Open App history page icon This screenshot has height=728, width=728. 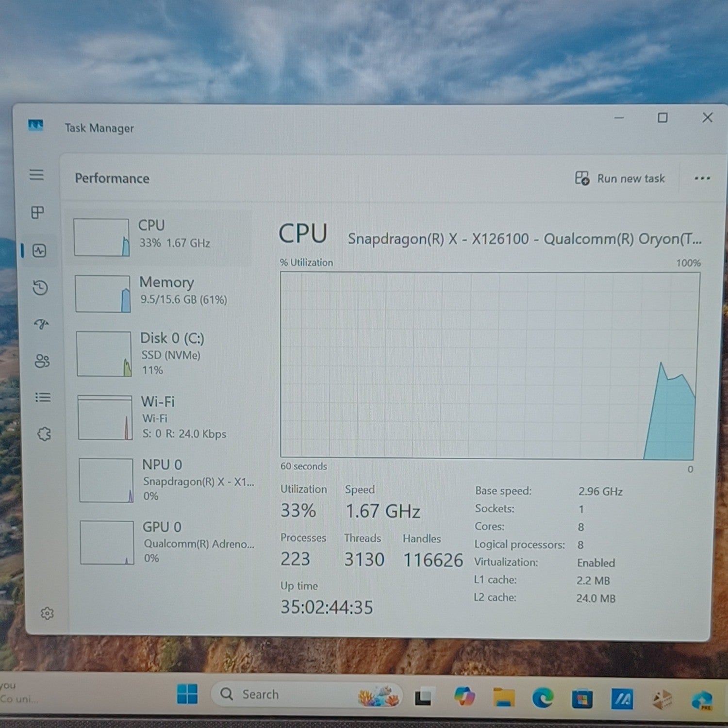coord(40,288)
